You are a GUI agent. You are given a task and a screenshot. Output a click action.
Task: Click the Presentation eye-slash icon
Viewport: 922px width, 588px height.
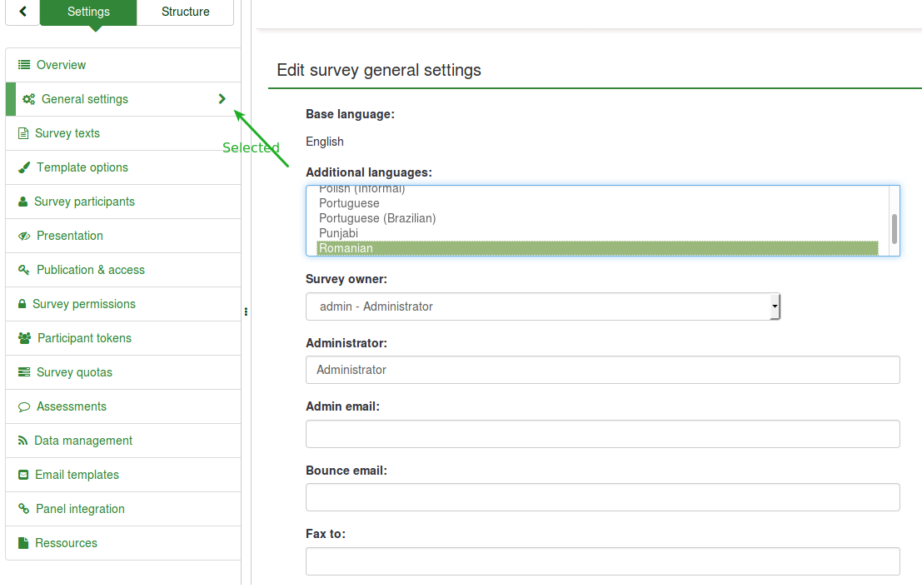[24, 236]
